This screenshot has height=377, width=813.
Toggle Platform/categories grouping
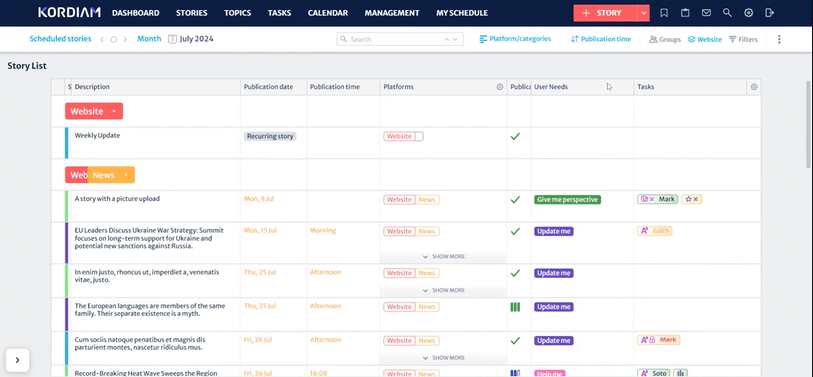tap(515, 39)
